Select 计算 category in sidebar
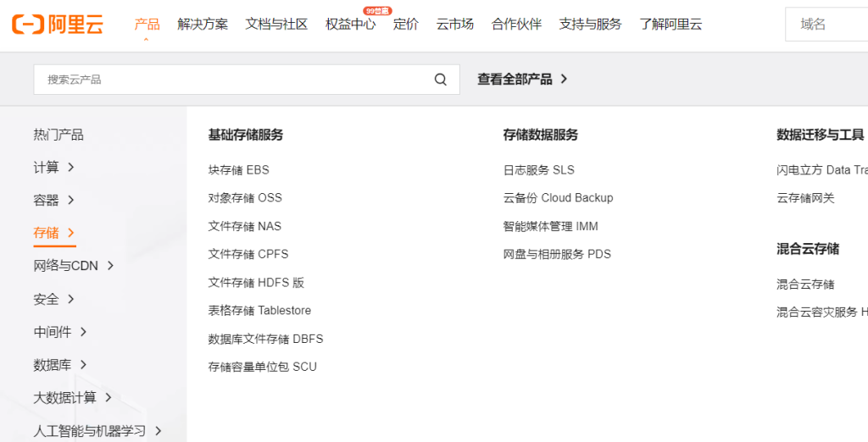868x442 pixels. coord(46,167)
